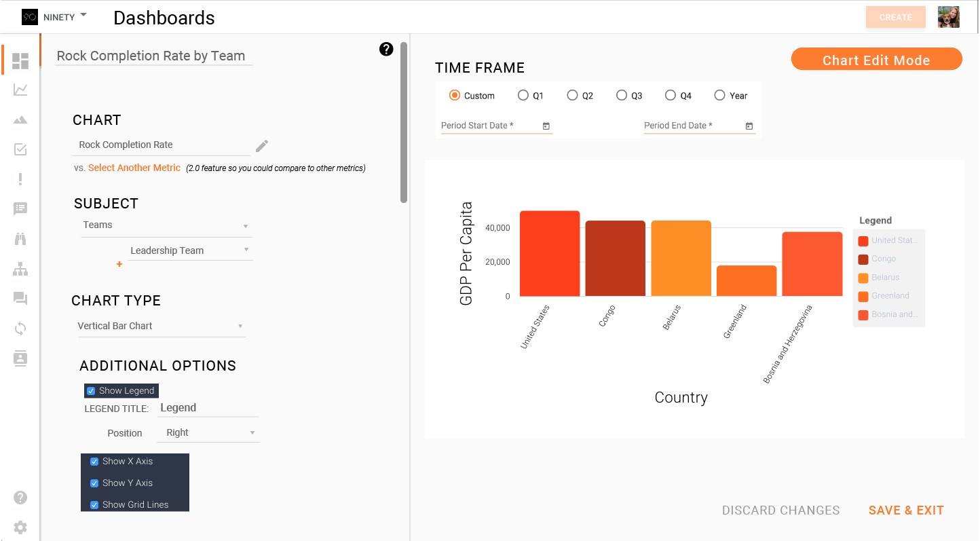The image size is (980, 541).
Task: Open the binoculars Vision sidebar icon
Action: coord(20,239)
